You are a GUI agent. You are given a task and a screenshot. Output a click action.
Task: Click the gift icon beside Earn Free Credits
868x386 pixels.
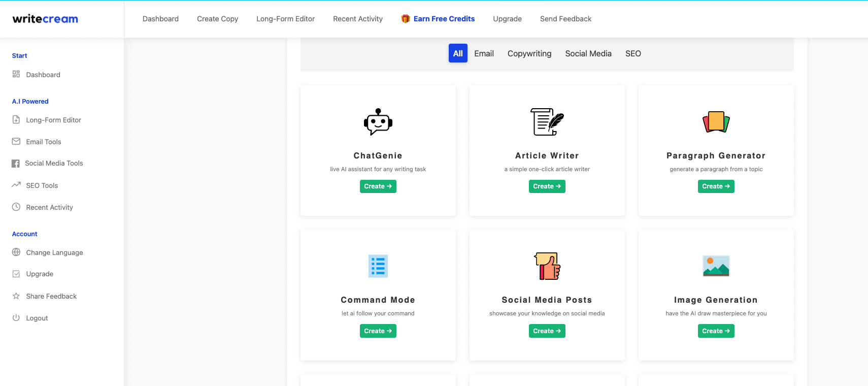[405, 19]
